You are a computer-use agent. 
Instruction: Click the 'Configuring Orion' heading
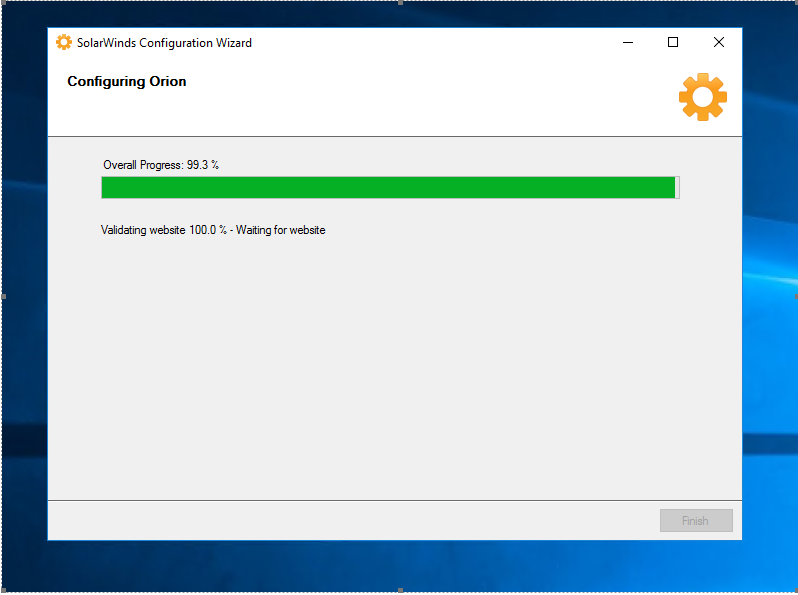coord(127,81)
